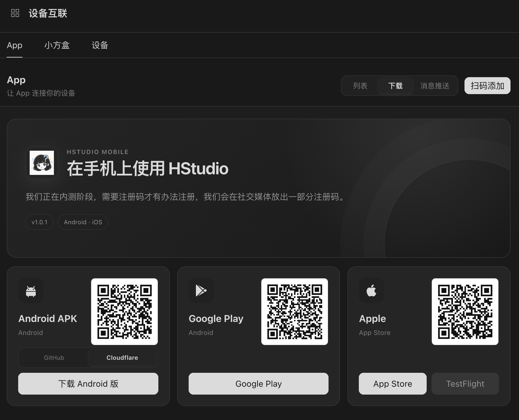Click the App section heading above 让 App 连接你的设备
The height and width of the screenshot is (420, 519).
[16, 80]
